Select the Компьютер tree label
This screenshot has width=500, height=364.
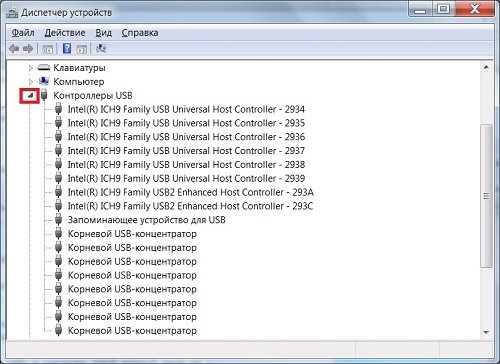(79, 81)
